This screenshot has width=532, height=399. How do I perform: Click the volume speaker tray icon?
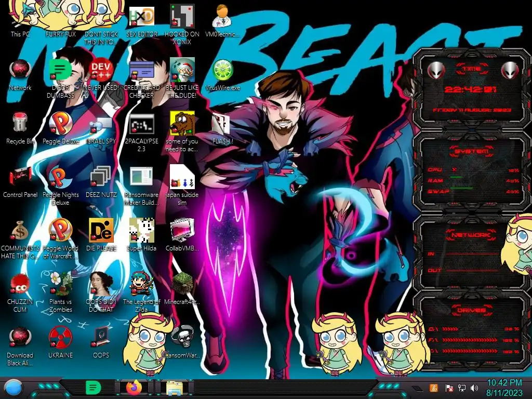pos(474,388)
